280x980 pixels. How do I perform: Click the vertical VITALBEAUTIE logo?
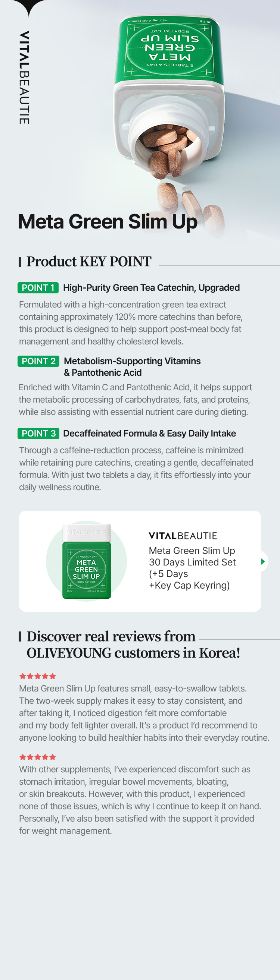tap(24, 77)
